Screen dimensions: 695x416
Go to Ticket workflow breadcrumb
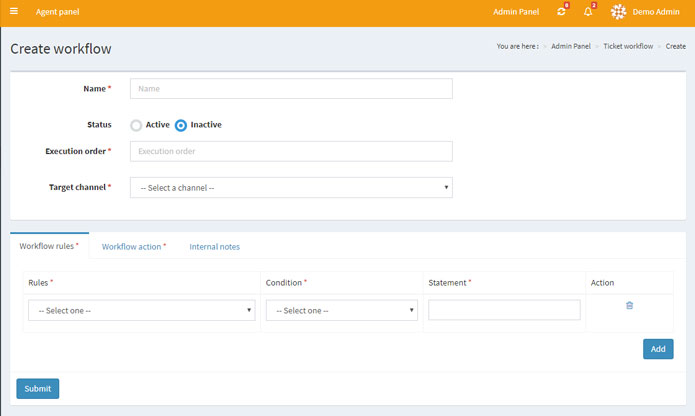tap(628, 46)
